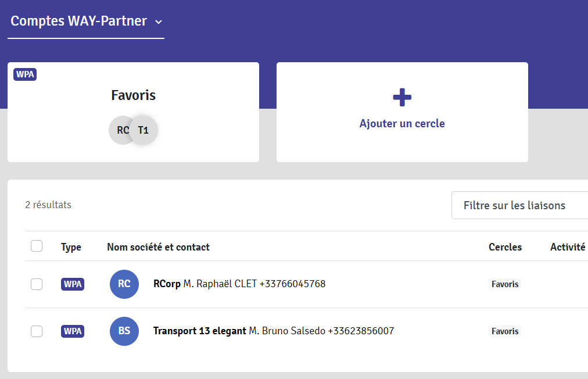Select the Transport 13 elegant row checkbox

point(37,331)
